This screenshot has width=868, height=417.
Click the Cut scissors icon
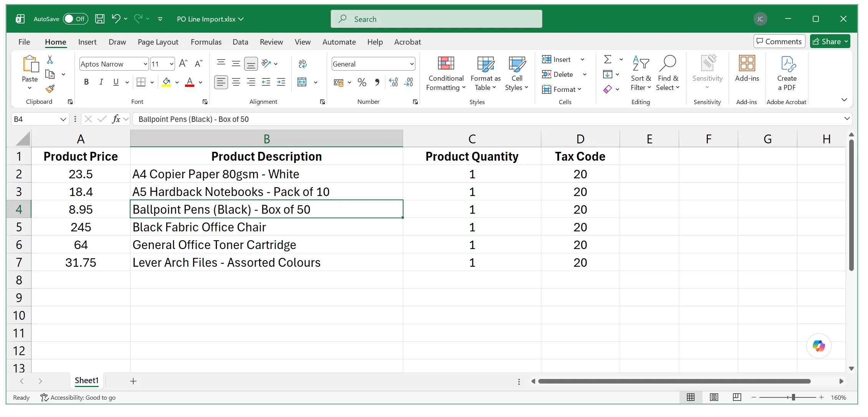tap(50, 60)
